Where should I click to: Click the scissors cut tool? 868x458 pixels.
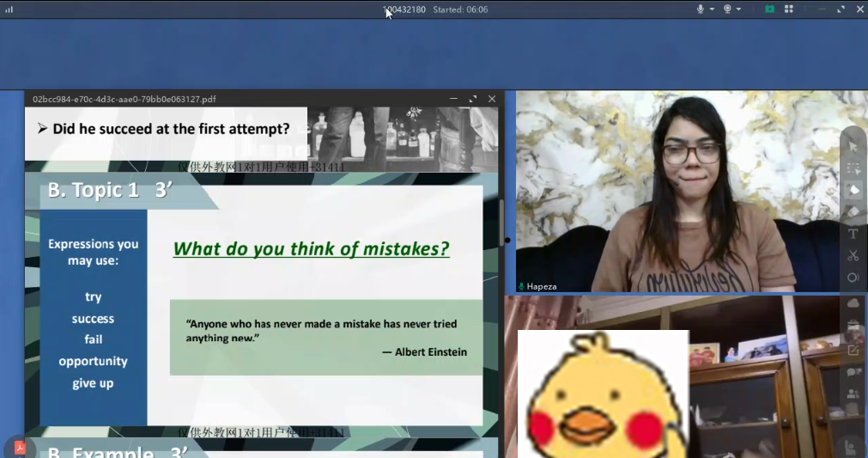coord(853,255)
